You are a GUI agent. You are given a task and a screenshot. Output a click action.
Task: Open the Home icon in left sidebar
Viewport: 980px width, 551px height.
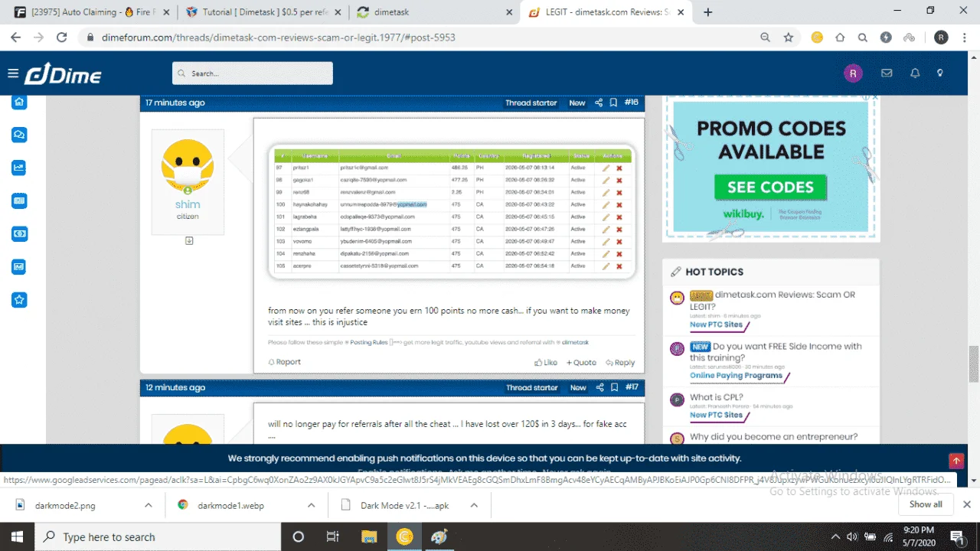(20, 102)
